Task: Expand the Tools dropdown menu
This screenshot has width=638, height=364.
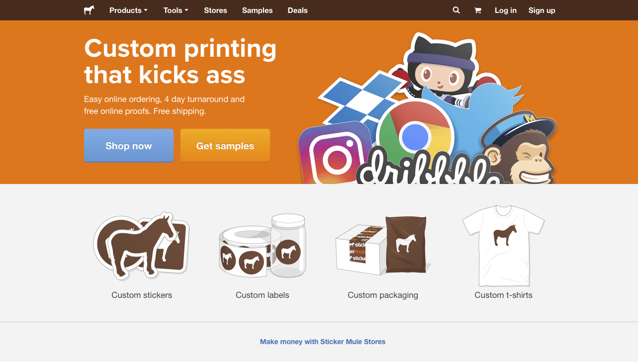Action: tap(176, 10)
